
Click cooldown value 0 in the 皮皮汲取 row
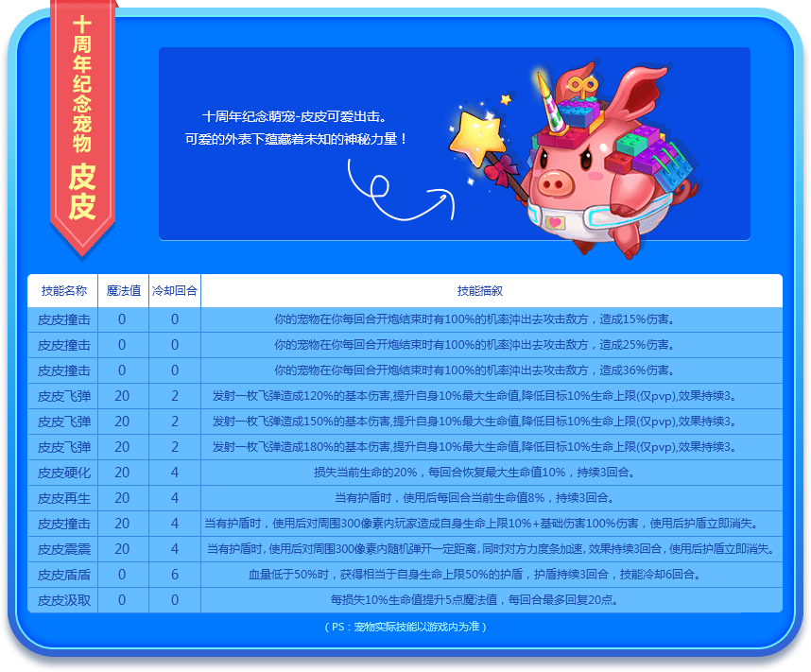click(175, 600)
